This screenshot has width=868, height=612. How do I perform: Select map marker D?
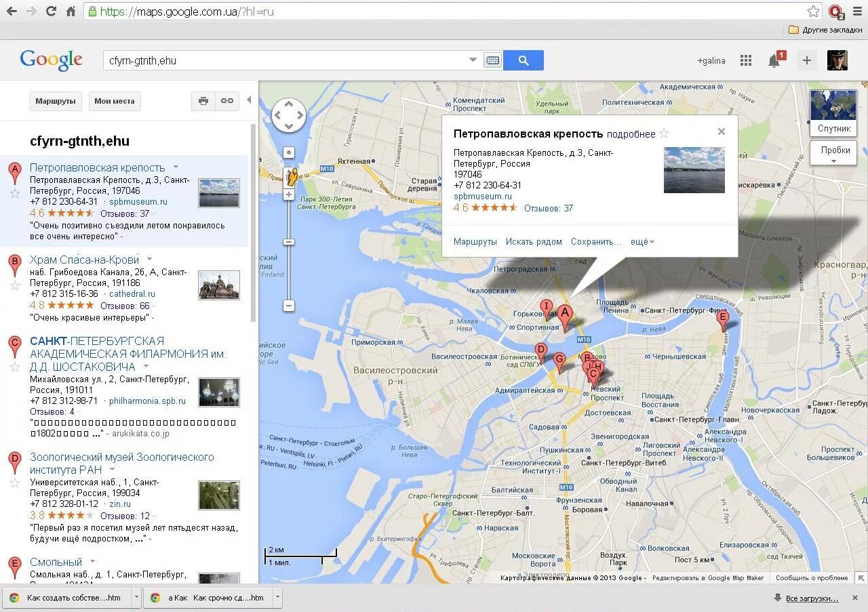(x=540, y=352)
